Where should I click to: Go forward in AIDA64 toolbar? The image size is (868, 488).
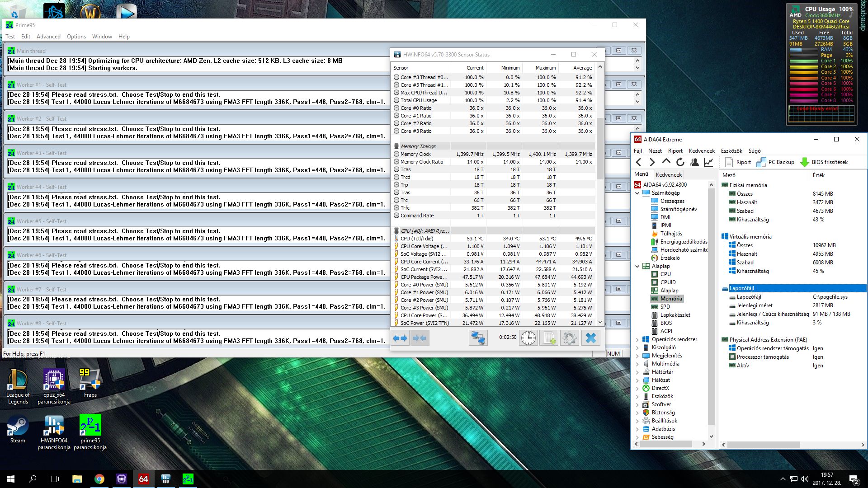[x=652, y=162]
